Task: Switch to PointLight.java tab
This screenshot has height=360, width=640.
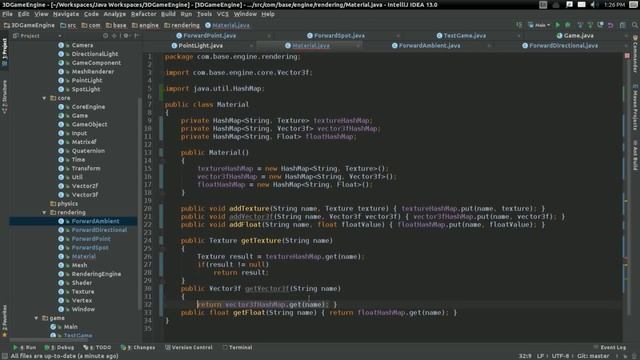Action: click(x=197, y=46)
